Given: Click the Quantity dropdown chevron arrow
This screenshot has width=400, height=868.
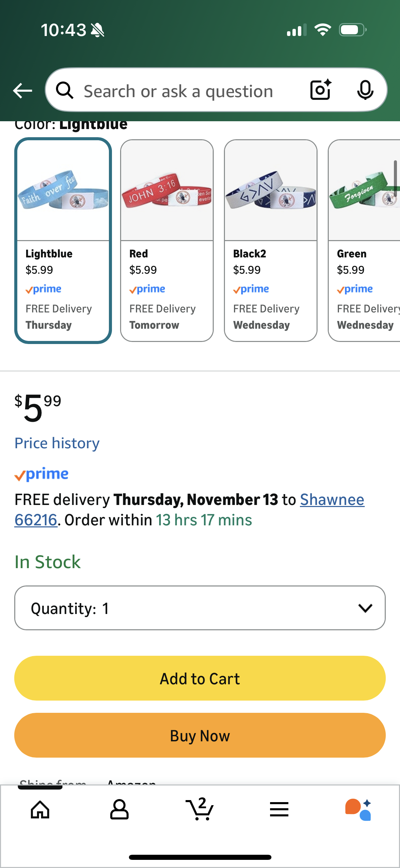Looking at the screenshot, I should 365,608.
